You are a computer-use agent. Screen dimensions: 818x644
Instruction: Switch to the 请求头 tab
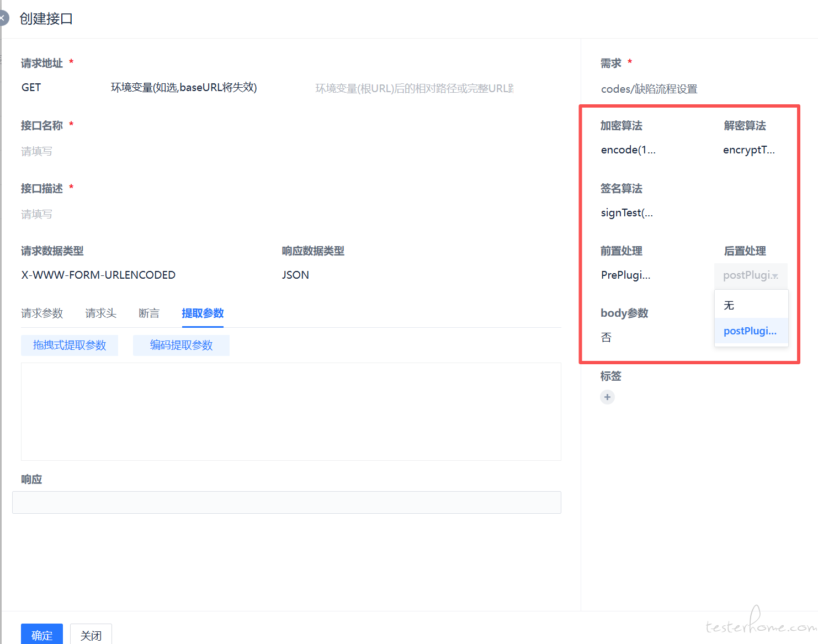[100, 313]
